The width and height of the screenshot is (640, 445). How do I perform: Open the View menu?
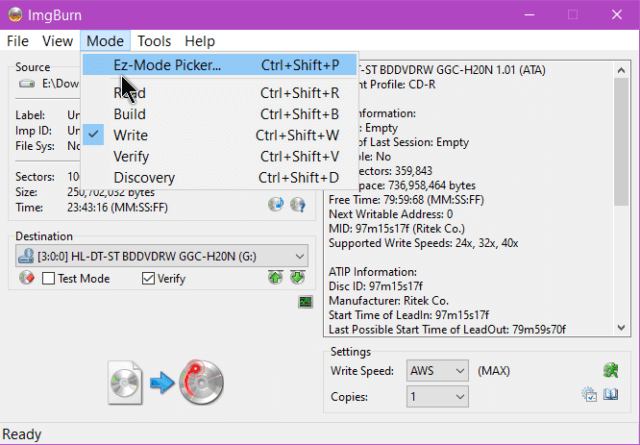(x=58, y=41)
